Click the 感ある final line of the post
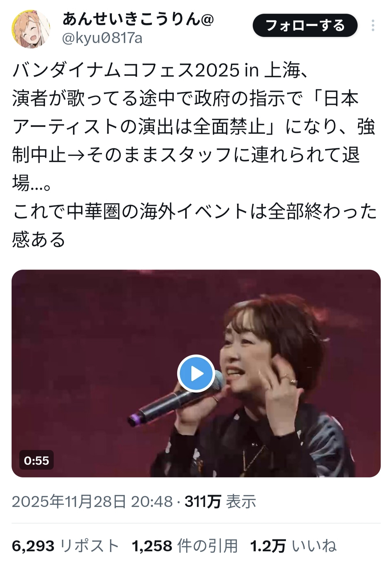 39,240
